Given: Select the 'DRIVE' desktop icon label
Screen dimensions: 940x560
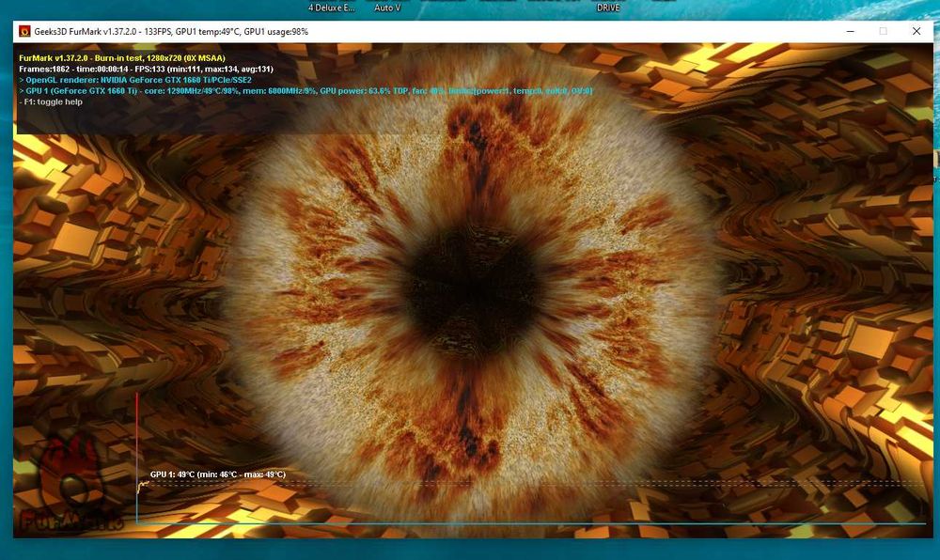Looking at the screenshot, I should [608, 8].
